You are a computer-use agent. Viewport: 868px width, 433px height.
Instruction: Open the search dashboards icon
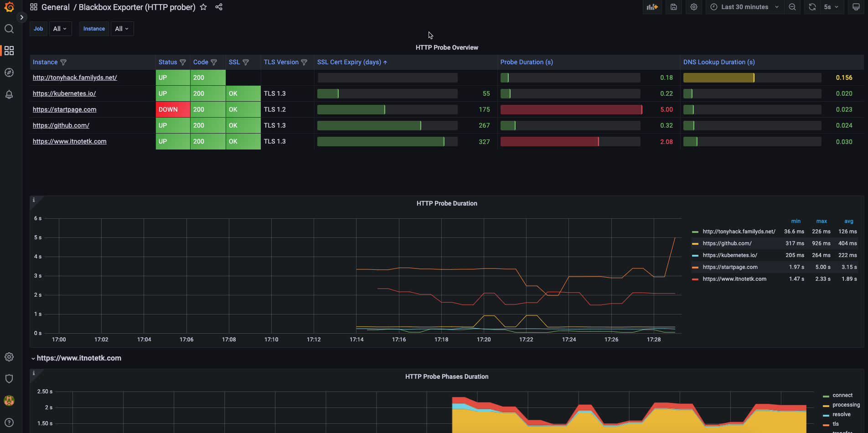[9, 29]
